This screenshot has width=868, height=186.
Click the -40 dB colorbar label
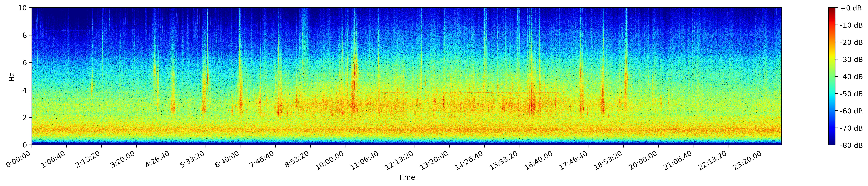pos(851,77)
